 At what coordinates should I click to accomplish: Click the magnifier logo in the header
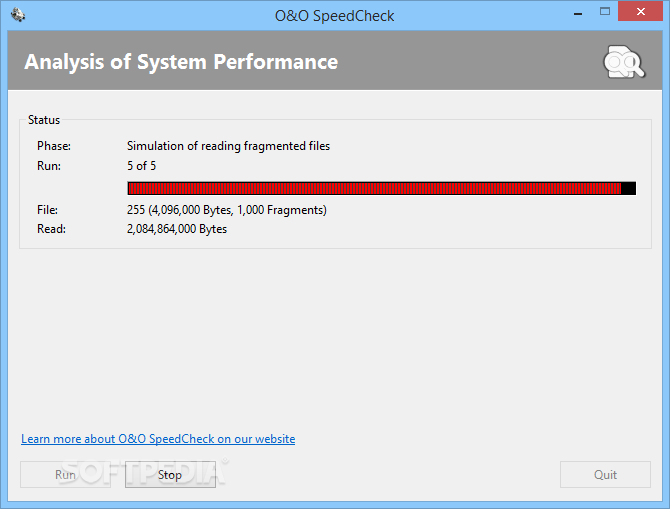pos(624,63)
